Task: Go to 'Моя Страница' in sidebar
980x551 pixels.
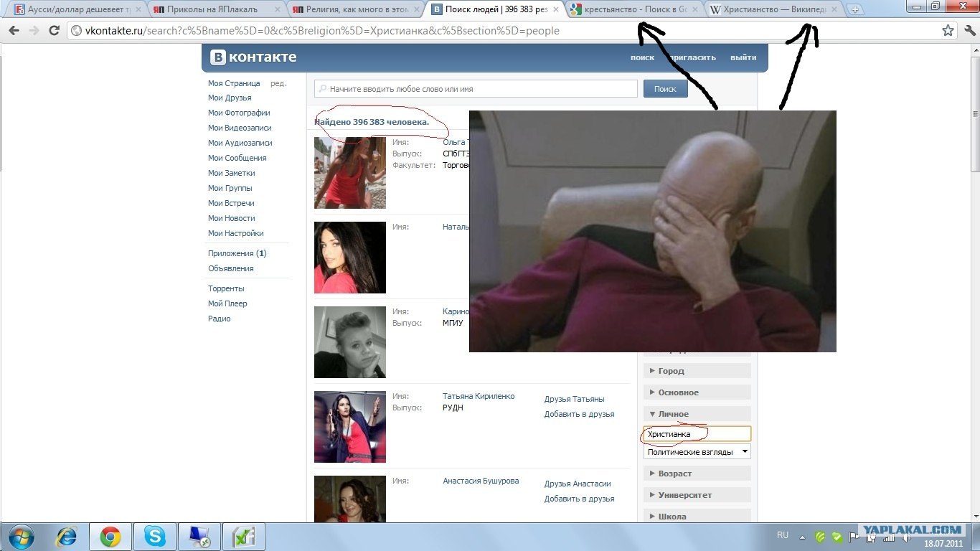Action: coord(234,83)
